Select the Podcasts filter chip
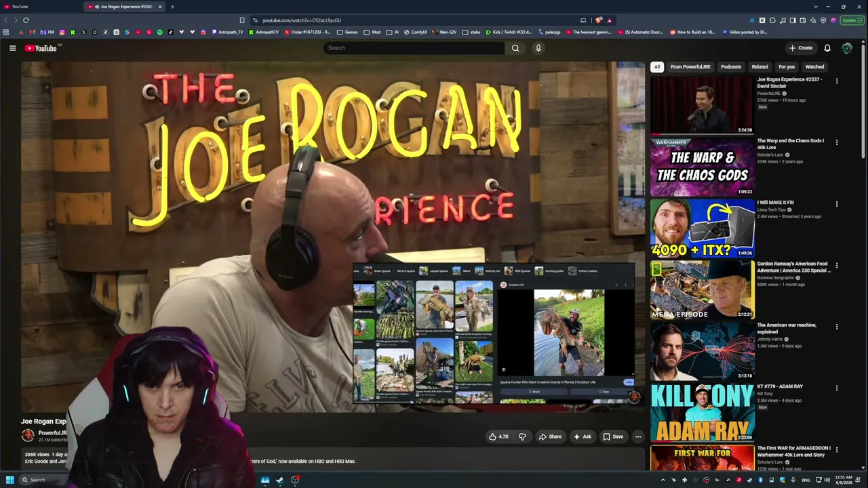The height and width of the screenshot is (488, 868). pyautogui.click(x=731, y=67)
